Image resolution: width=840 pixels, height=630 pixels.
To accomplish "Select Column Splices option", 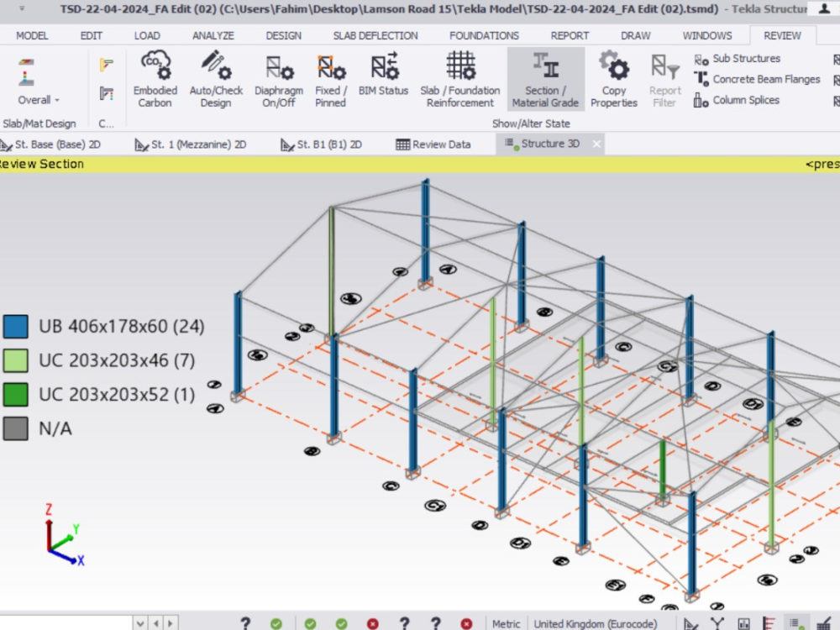I will pos(737,100).
